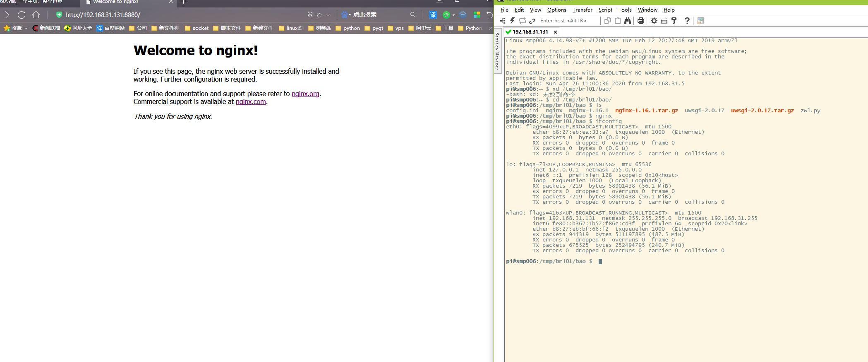
Task: Open the Transfer menu in SecureCRT
Action: pyautogui.click(x=582, y=10)
